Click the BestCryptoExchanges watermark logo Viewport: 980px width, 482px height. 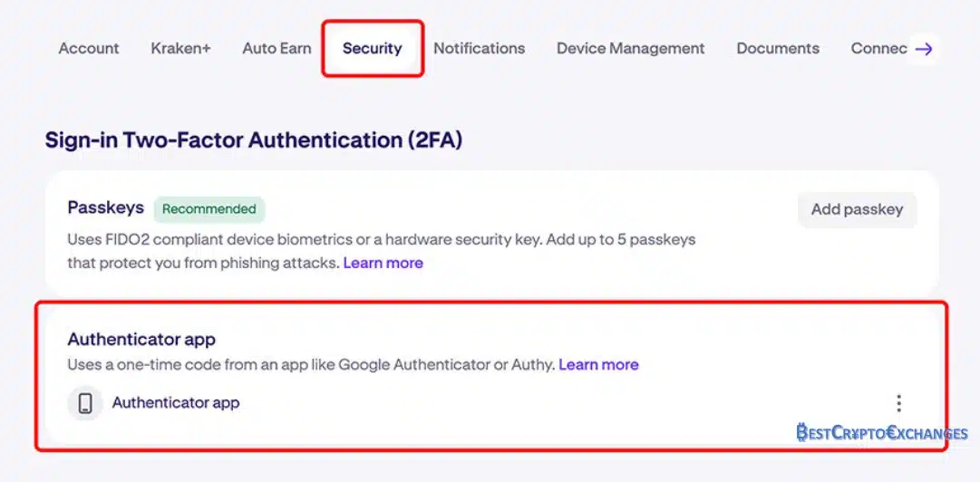point(882,433)
